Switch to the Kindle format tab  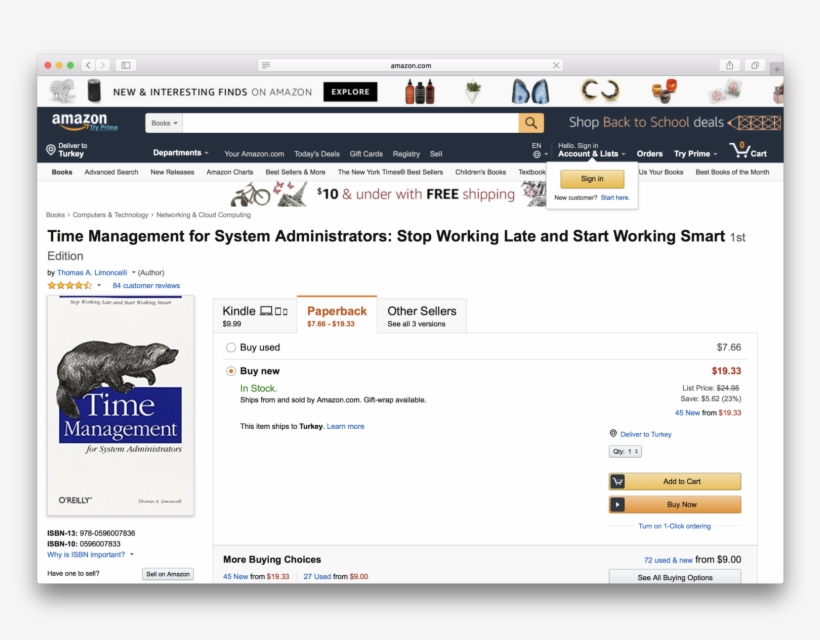254,316
